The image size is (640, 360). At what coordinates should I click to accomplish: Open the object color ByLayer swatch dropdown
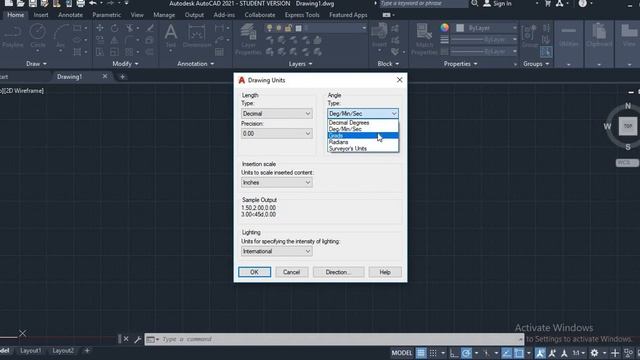tap(487, 28)
